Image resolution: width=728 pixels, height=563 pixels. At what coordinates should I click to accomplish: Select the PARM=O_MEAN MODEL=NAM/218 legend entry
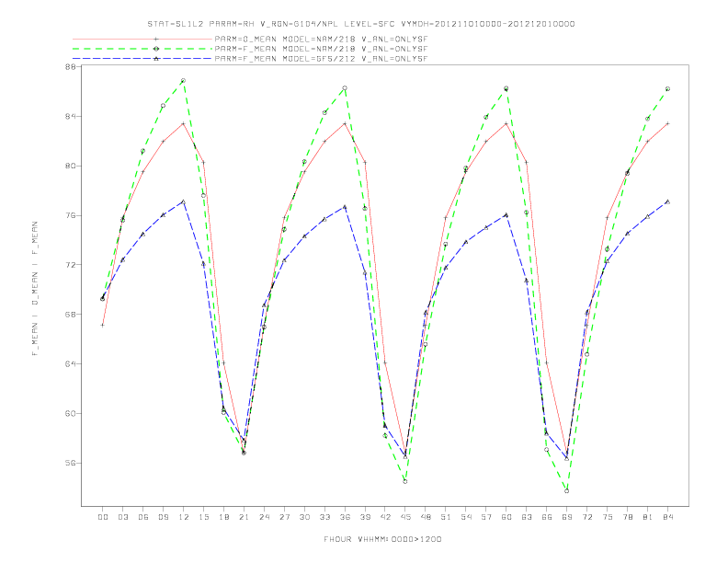[x=321, y=39]
